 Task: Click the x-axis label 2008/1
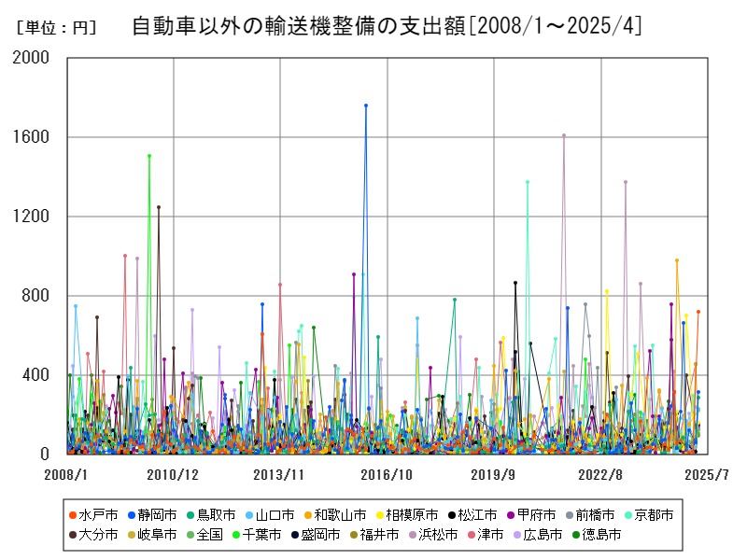pyautogui.click(x=66, y=475)
